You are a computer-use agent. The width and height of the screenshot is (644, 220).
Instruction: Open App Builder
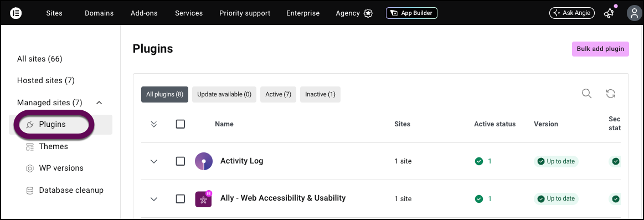click(x=411, y=13)
